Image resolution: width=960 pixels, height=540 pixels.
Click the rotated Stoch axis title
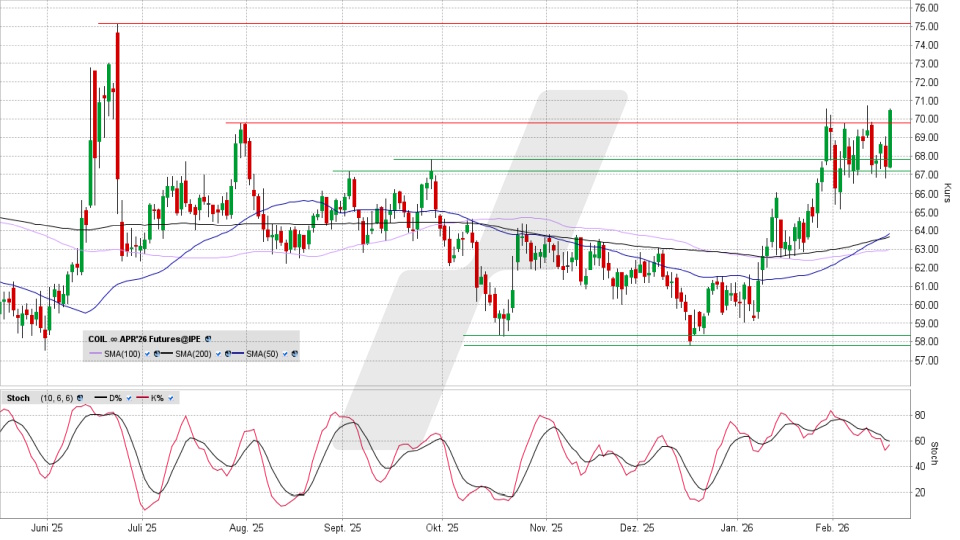click(935, 454)
